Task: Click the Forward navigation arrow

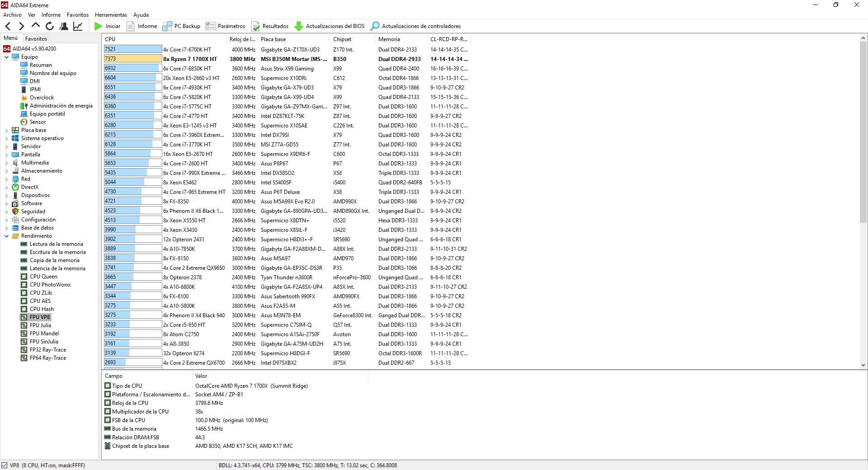Action: (21, 26)
